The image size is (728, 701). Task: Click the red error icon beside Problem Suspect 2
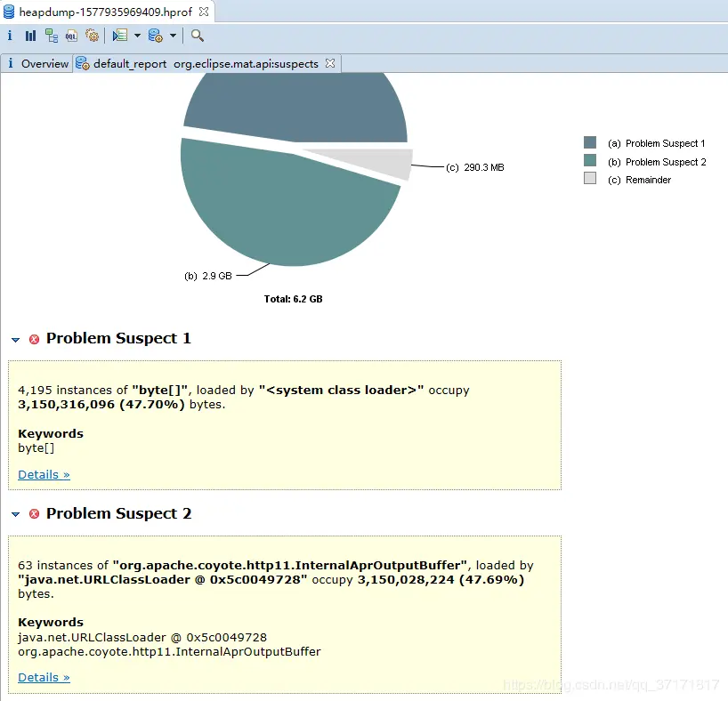(x=34, y=514)
